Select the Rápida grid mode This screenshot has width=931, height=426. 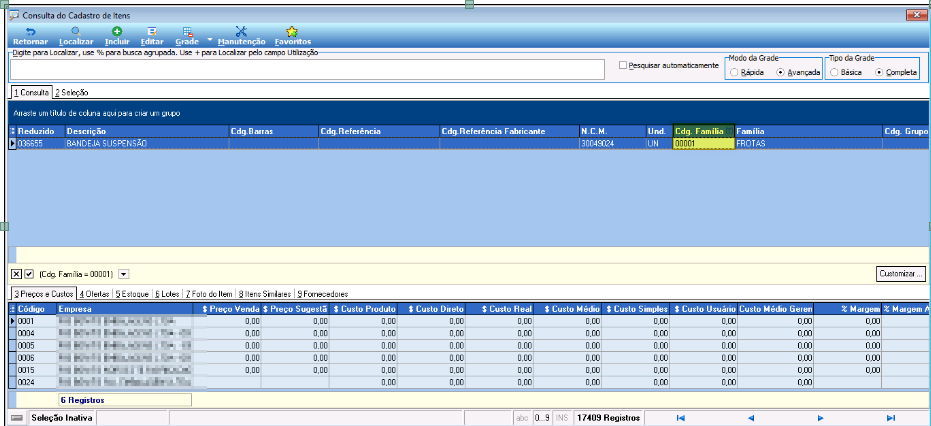734,72
